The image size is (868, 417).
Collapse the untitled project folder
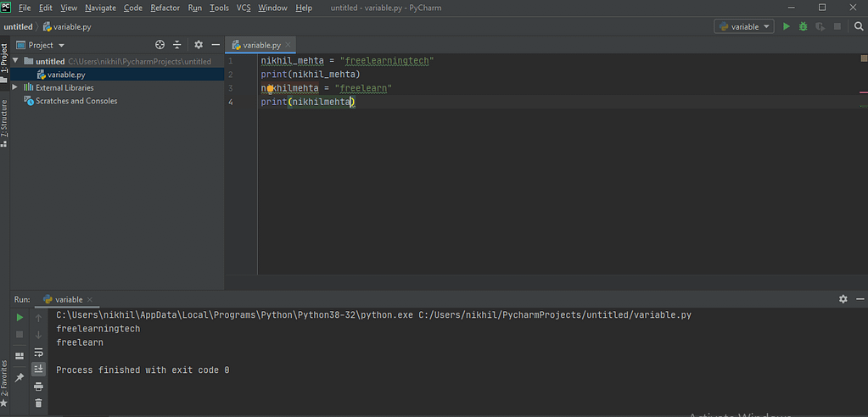point(15,61)
